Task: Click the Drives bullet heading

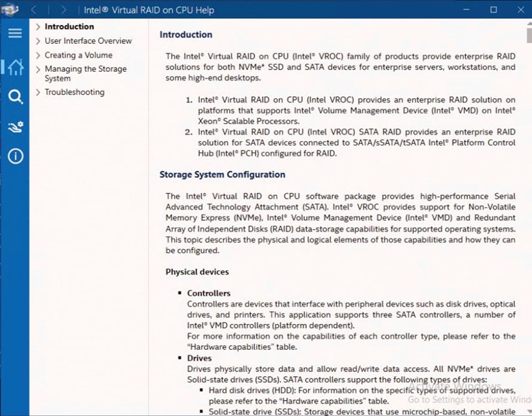Action: coord(199,358)
